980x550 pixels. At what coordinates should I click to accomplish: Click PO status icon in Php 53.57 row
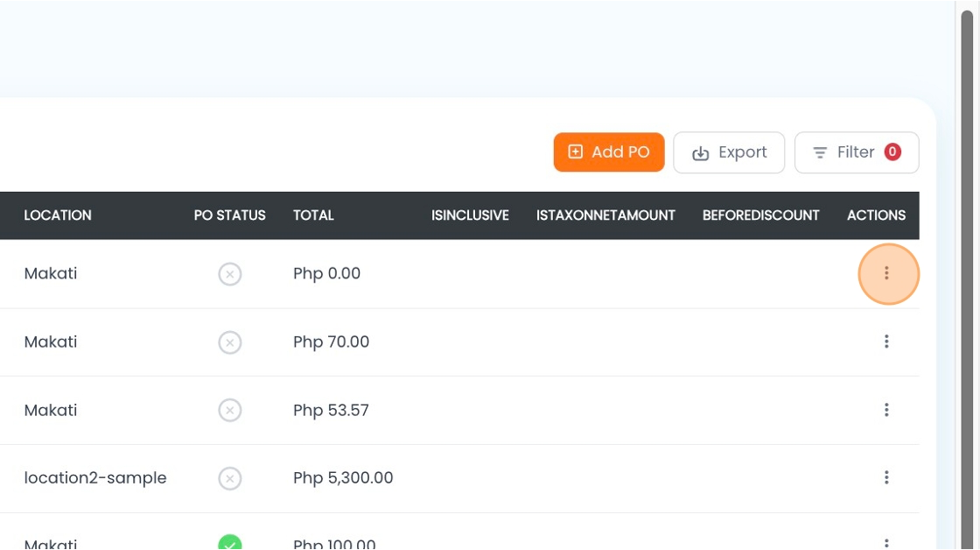[x=230, y=411]
